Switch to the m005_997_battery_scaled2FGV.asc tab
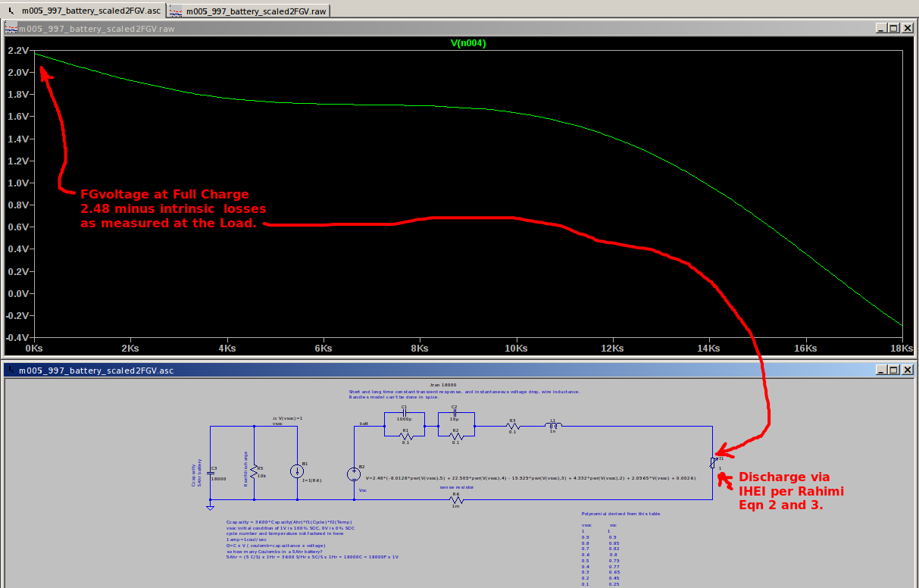The height and width of the screenshot is (588, 919). [x=83, y=11]
